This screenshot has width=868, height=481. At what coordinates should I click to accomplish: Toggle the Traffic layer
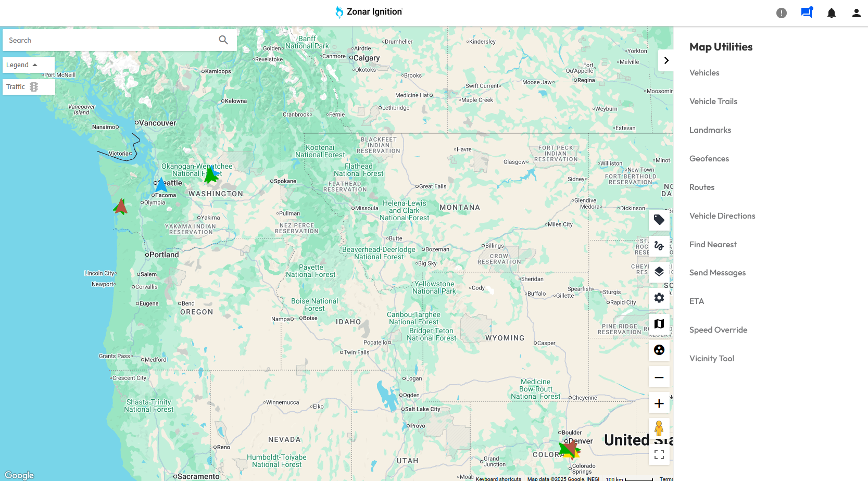click(29, 86)
